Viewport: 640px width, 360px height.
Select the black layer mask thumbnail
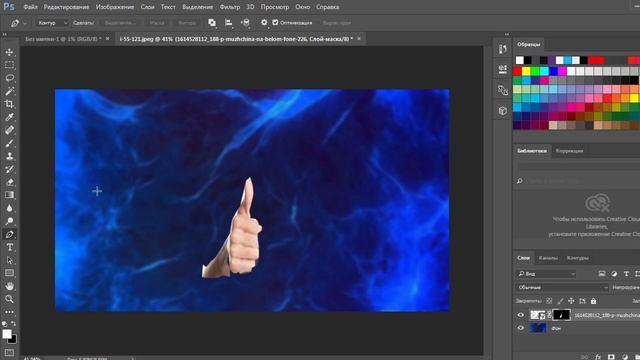(561, 315)
